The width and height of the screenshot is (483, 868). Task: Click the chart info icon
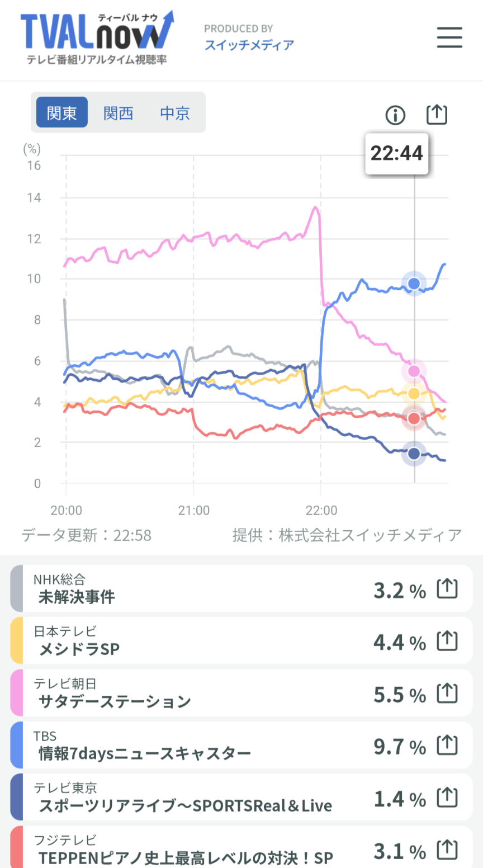(x=395, y=115)
